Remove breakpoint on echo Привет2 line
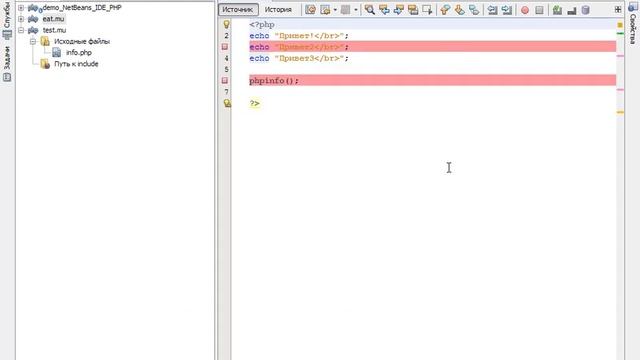640x360 pixels. pos(225,47)
